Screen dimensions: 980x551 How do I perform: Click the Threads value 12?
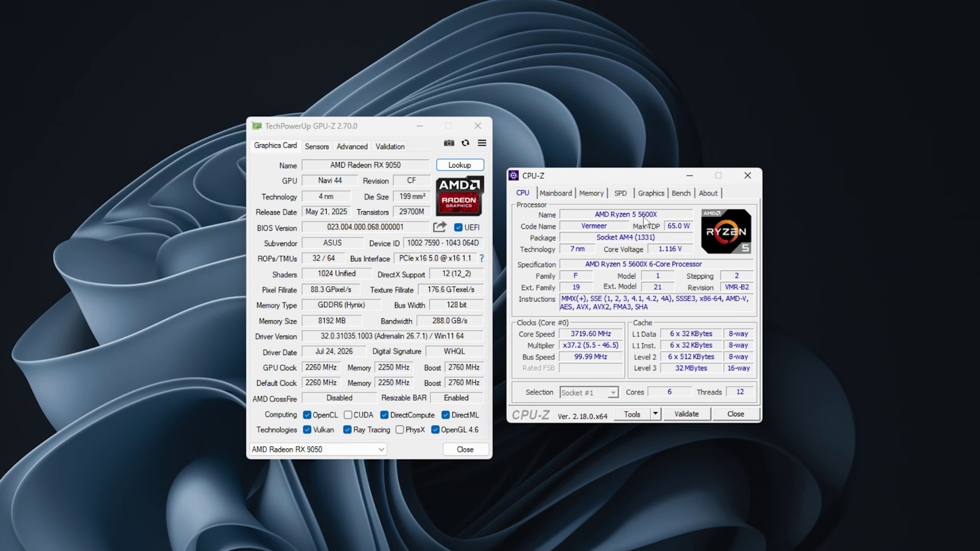click(740, 392)
